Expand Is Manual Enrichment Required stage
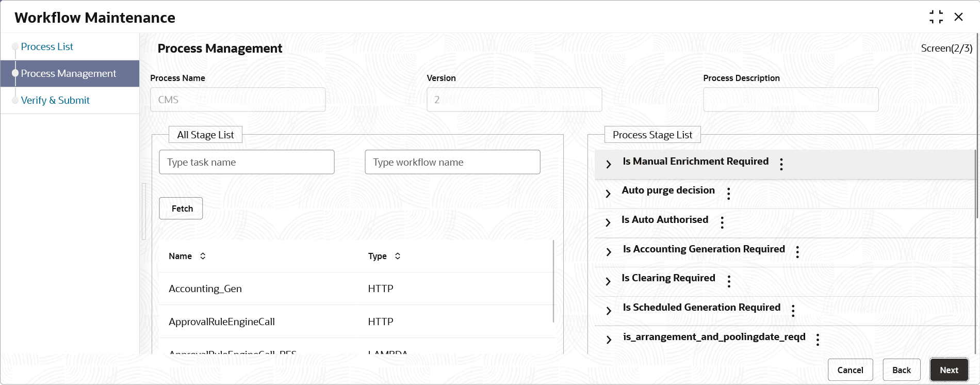This screenshot has width=980, height=385. (x=609, y=164)
